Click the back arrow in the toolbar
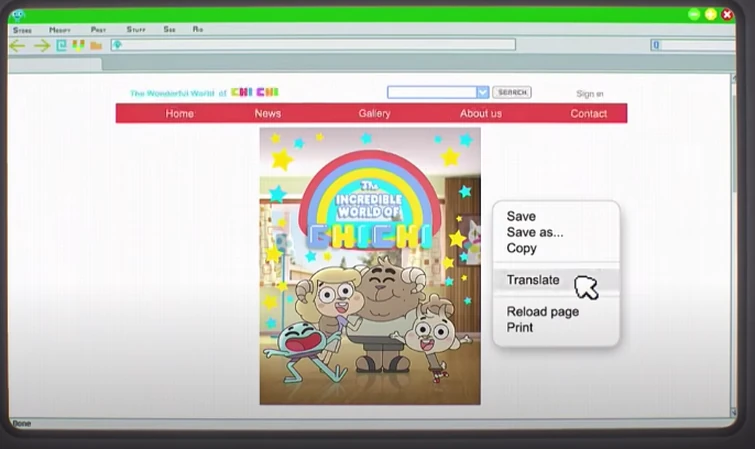 point(17,46)
